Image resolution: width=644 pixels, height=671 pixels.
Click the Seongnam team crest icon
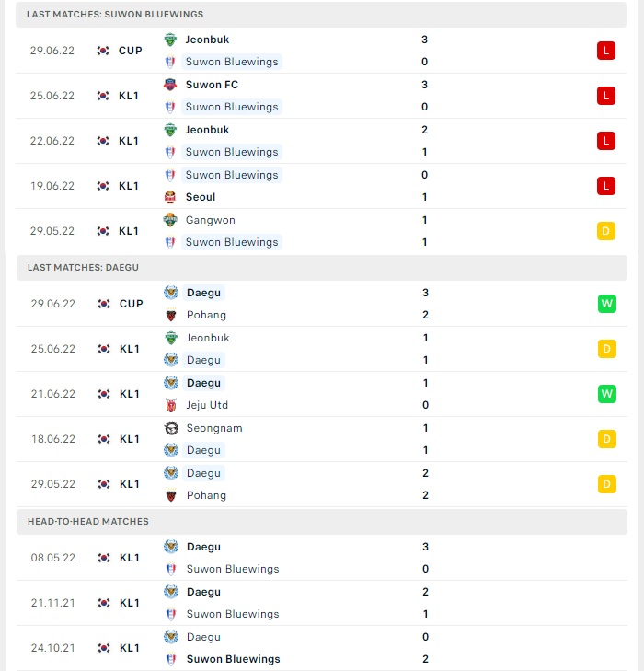point(171,428)
